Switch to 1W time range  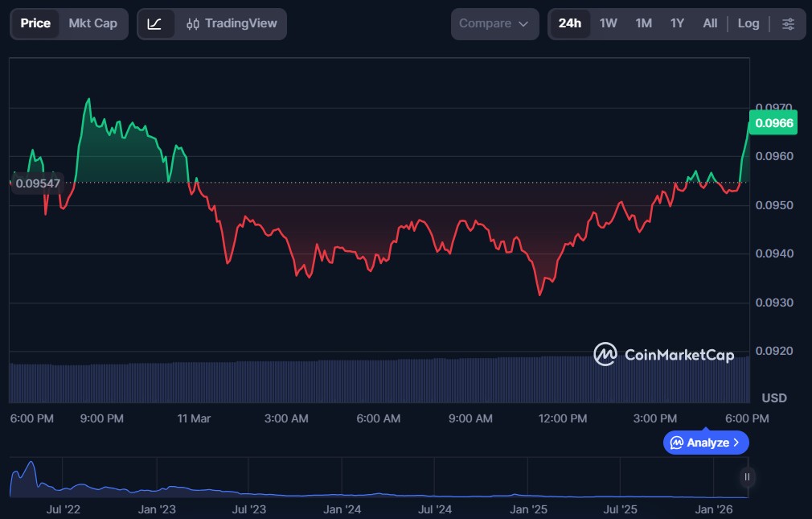pyautogui.click(x=608, y=24)
